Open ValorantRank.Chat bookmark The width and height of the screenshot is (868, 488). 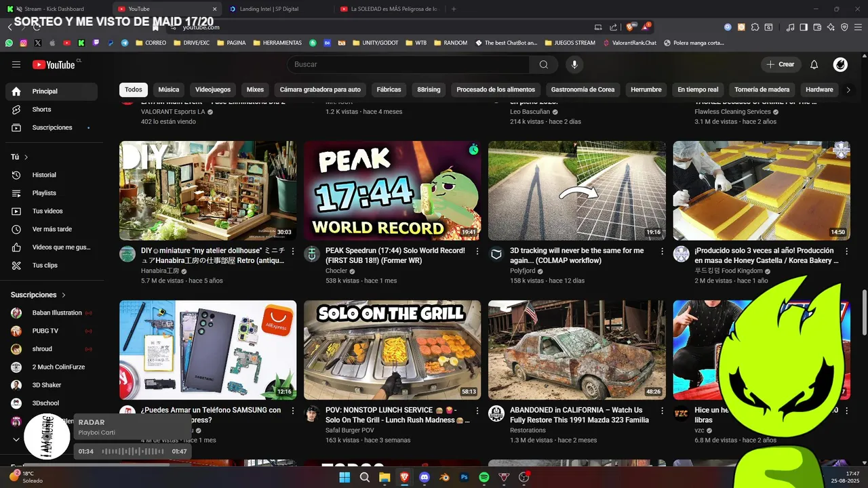[x=630, y=43]
